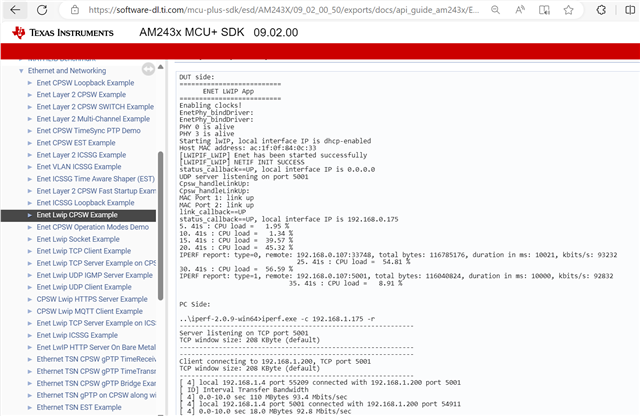
Task: Expand Enet CPSW TimeSync PTP Demo arrow
Action: click(30, 131)
